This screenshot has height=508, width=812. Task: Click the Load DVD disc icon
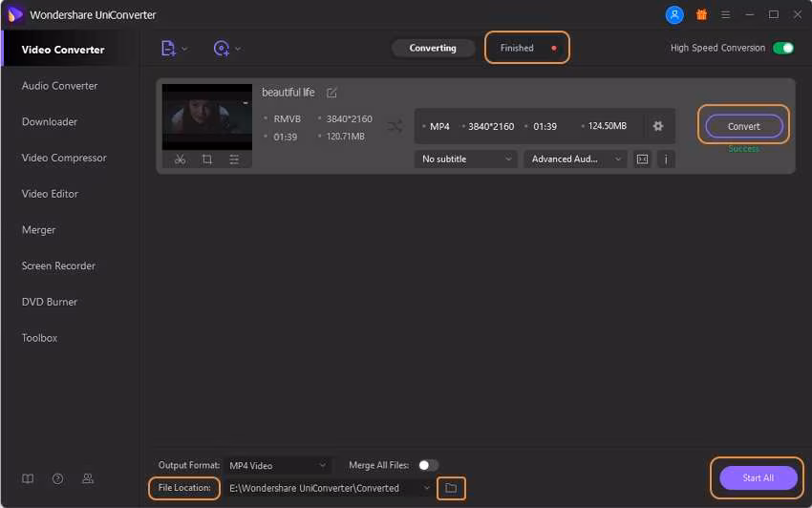click(x=221, y=49)
